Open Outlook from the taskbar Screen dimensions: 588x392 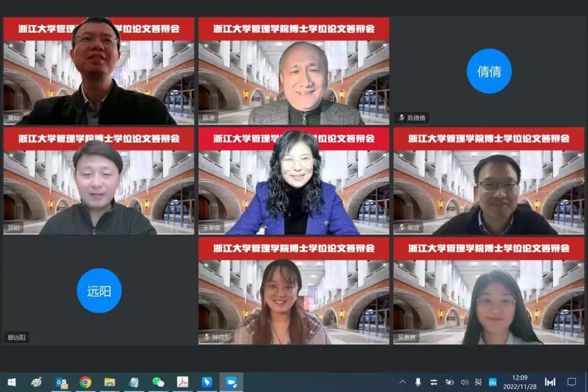(x=62, y=382)
